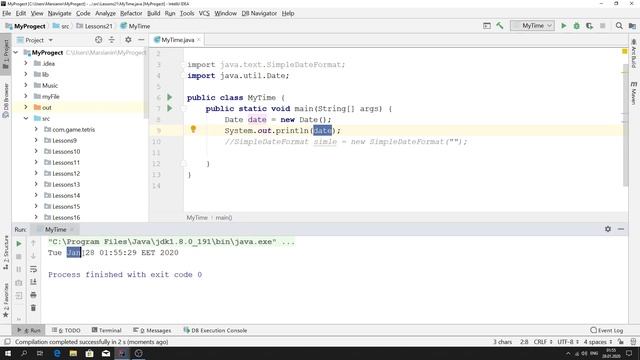Open the Windows Start menu
Screen dimensions: 640x360
(x=8, y=353)
